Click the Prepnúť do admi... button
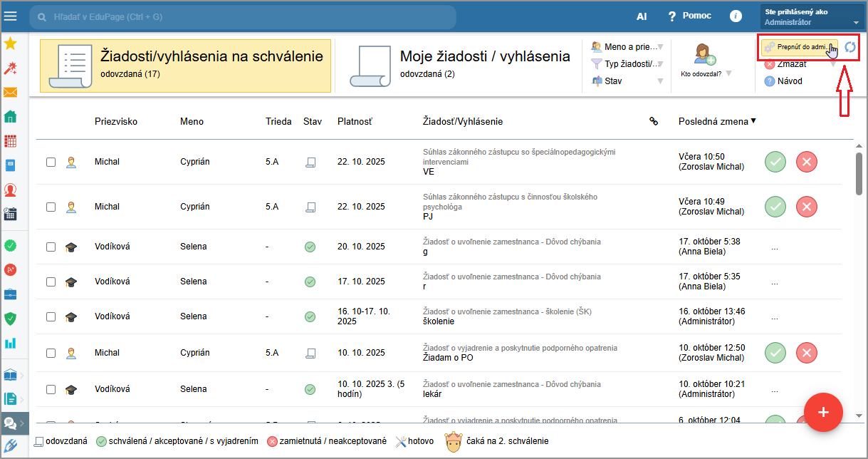This screenshot has width=868, height=459. point(798,47)
